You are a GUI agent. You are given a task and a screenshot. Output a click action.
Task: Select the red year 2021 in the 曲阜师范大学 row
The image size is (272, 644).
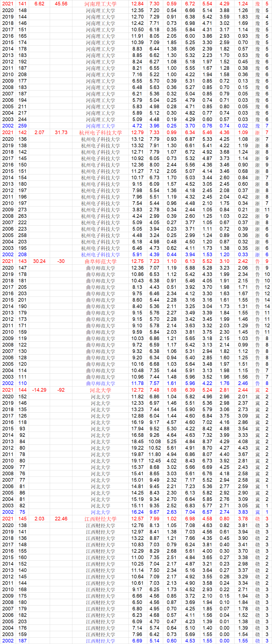point(8,261)
